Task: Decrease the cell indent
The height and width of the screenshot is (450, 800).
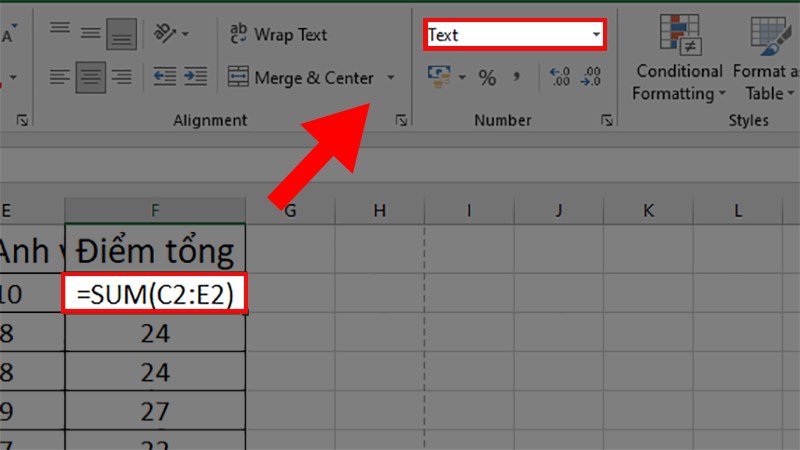Action: tap(165, 77)
